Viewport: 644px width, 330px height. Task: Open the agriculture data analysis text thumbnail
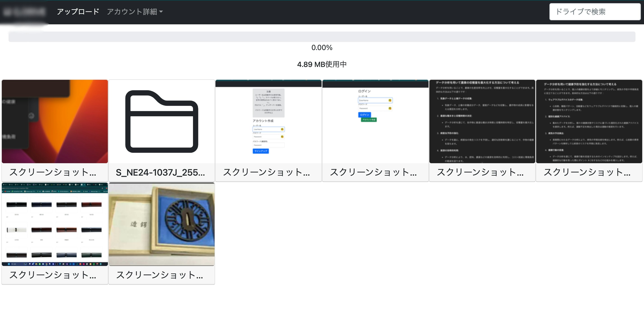coord(482,121)
